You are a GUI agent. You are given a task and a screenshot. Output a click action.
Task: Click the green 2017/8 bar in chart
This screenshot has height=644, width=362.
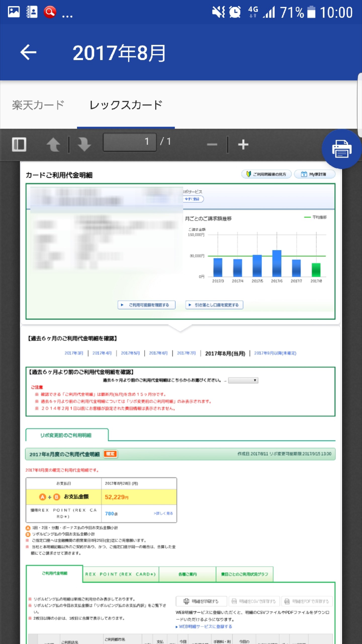coord(316,270)
